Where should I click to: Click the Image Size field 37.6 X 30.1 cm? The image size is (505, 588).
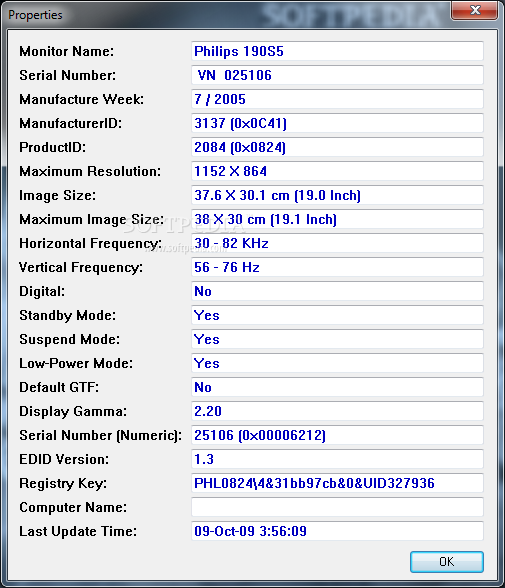pos(337,195)
